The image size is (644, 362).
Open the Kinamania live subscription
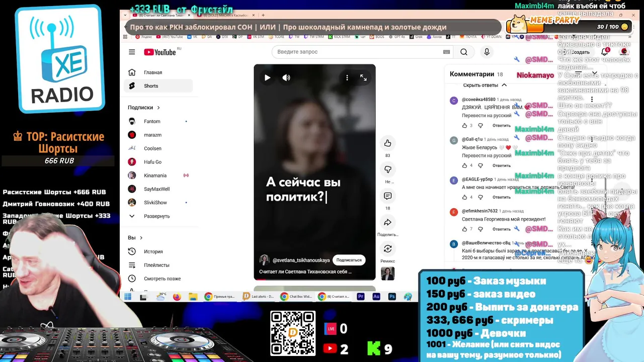[x=158, y=175]
